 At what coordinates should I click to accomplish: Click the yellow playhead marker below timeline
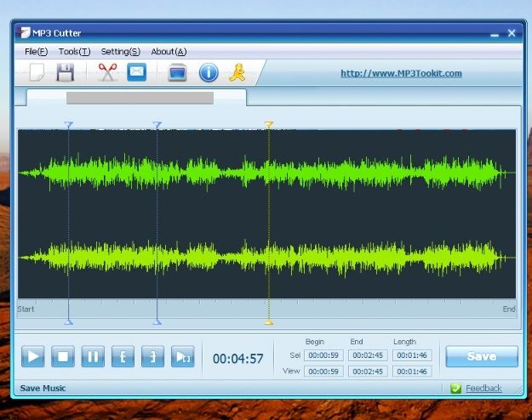(x=269, y=322)
